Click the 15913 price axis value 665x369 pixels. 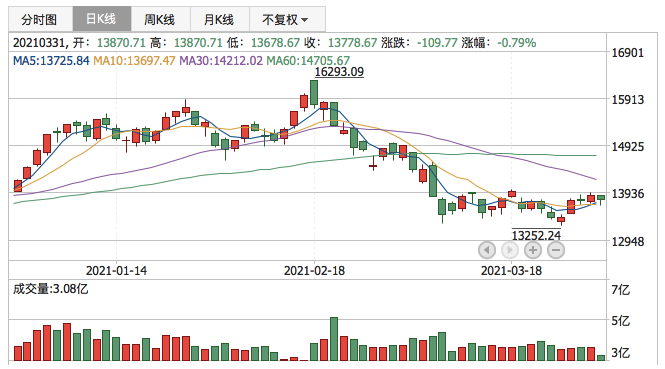pyautogui.click(x=628, y=100)
